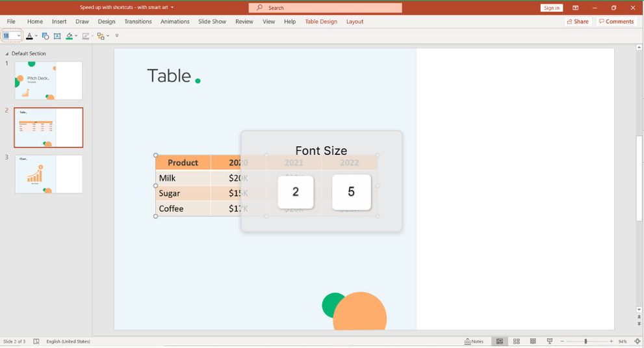The image size is (644, 348).
Task: Click the Ribbon Display Options icon
Action: (575, 8)
